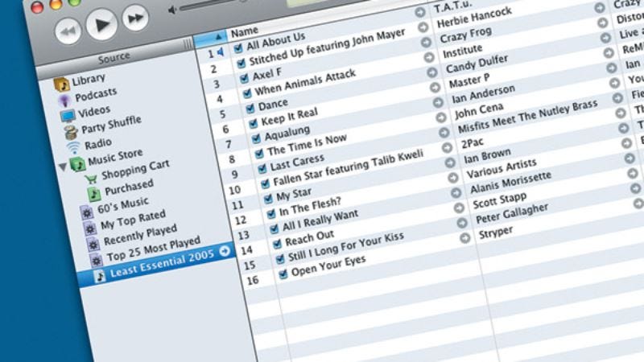Select the artist Stryper
Image resolution: width=644 pixels, height=362 pixels.
click(496, 232)
